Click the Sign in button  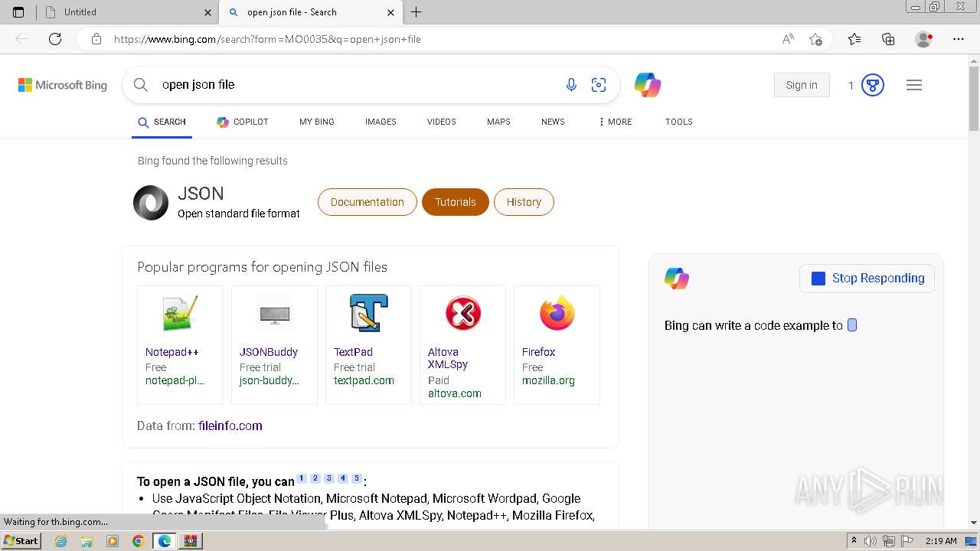coord(802,85)
